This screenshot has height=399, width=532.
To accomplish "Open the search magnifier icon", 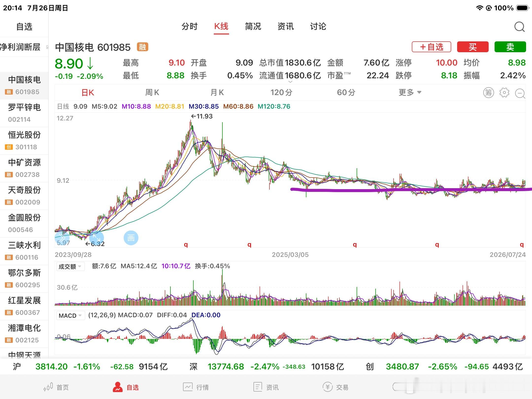I will click(x=519, y=27).
